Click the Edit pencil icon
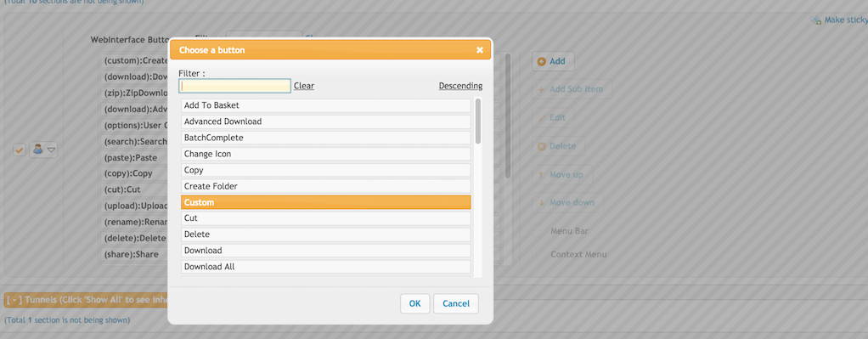868x339 pixels. 541,118
